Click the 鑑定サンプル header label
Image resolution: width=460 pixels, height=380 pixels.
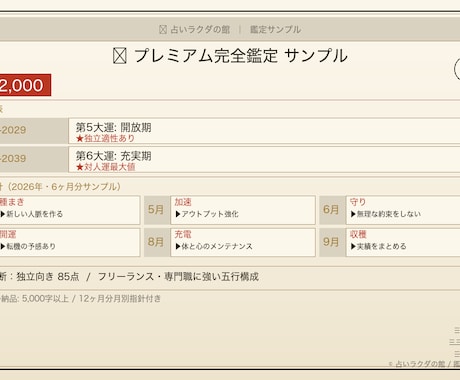(275, 30)
